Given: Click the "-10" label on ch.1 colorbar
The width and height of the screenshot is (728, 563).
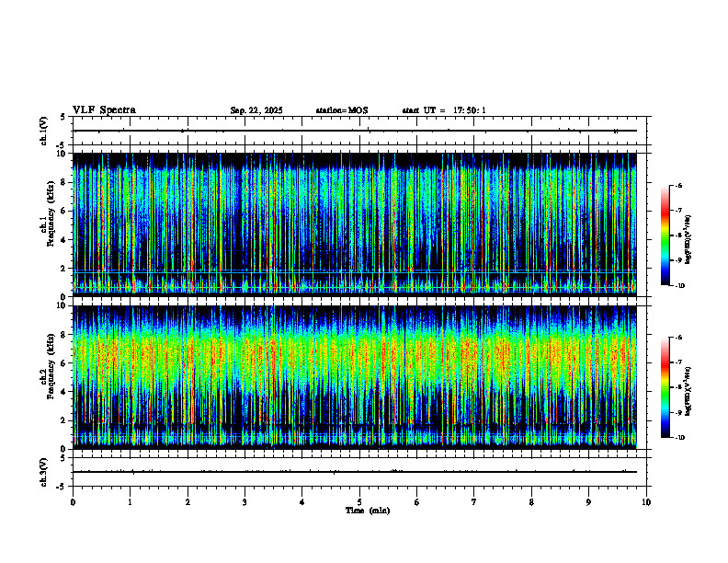Looking at the screenshot, I should coord(680,286).
